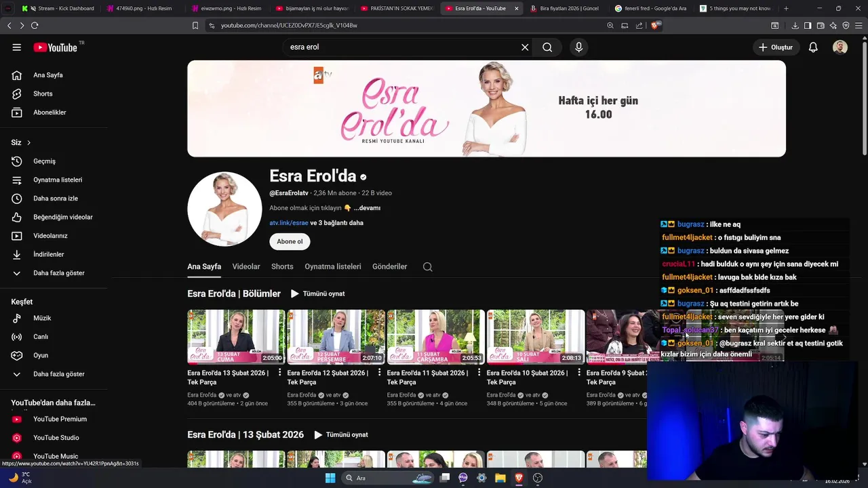Open a new browser tab
This screenshot has width=868, height=488.
coord(786,9)
